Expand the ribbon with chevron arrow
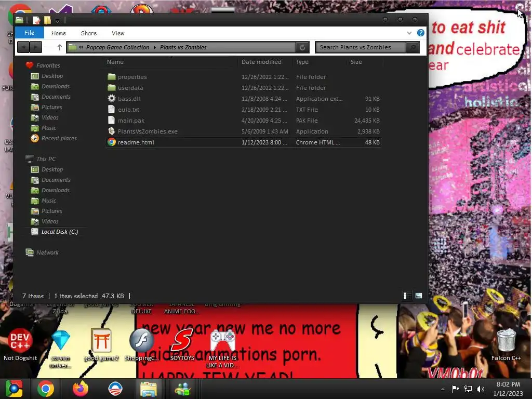532x399 pixels. (409, 33)
